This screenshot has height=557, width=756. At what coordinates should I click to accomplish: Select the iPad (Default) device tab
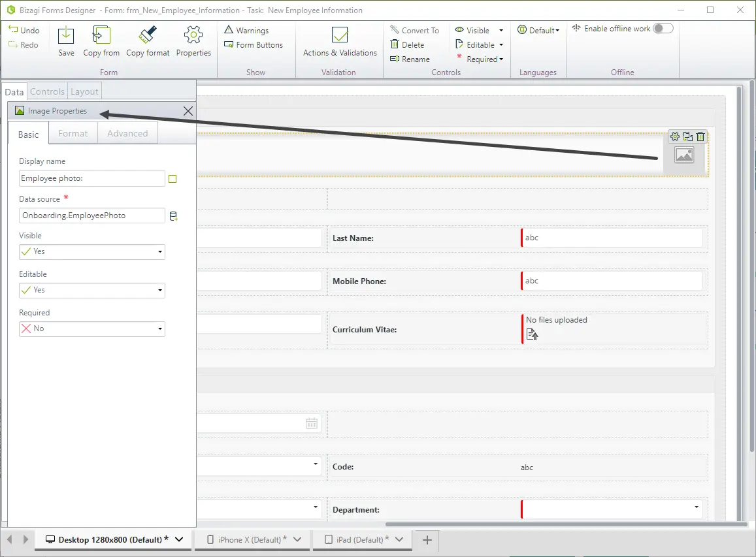click(x=363, y=539)
